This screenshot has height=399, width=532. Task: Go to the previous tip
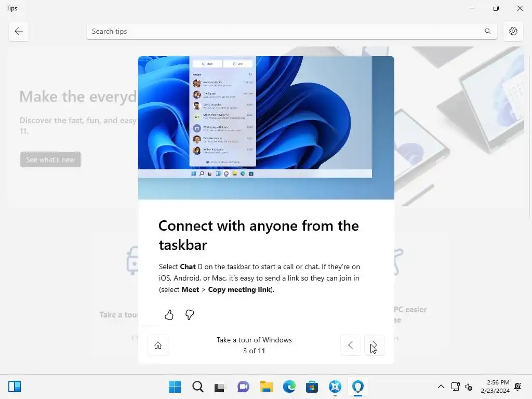(351, 345)
